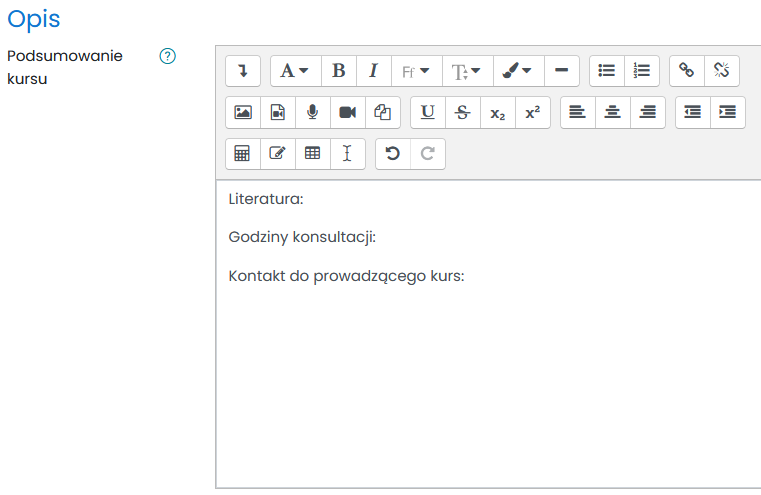This screenshot has height=495, width=761.
Task: Open the font size dropdown
Action: tap(466, 71)
